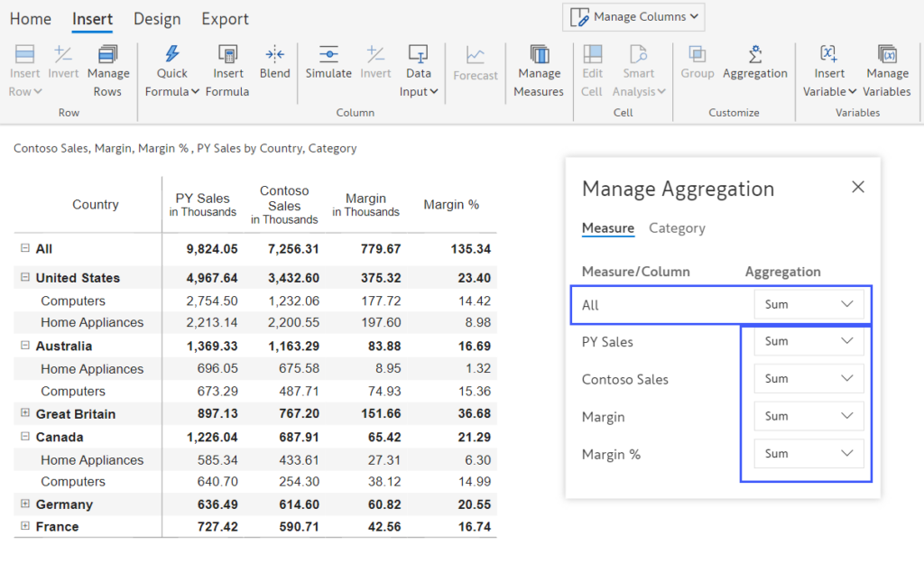The height and width of the screenshot is (564, 924).
Task: Select the Category tab in Manage Aggregation
Action: (677, 228)
